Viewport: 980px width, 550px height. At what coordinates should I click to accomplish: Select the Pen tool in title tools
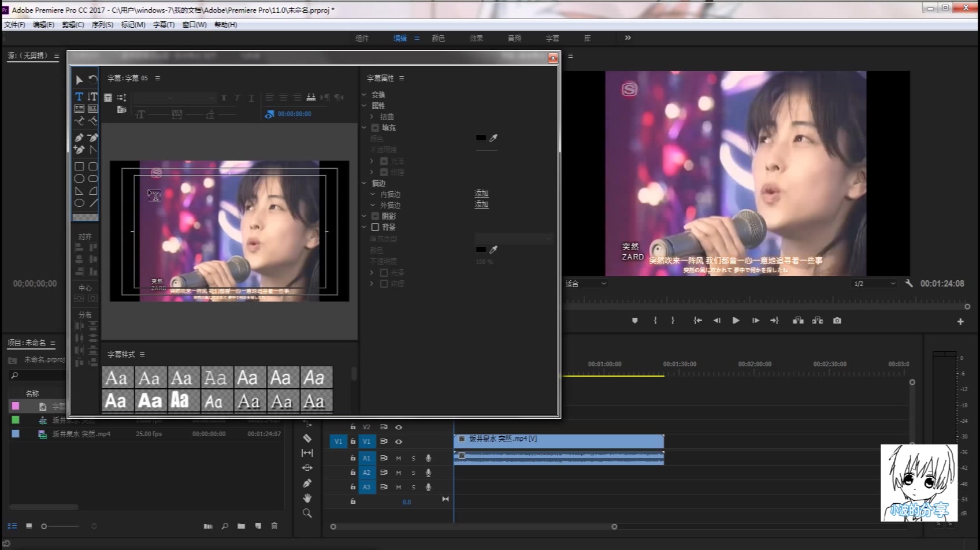pyautogui.click(x=79, y=137)
